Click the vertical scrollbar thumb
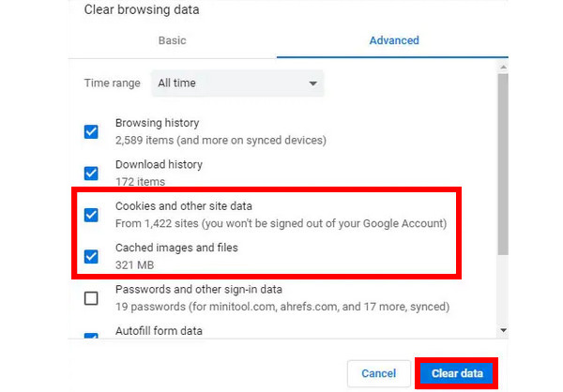This screenshot has width=563, height=392. (x=503, y=164)
